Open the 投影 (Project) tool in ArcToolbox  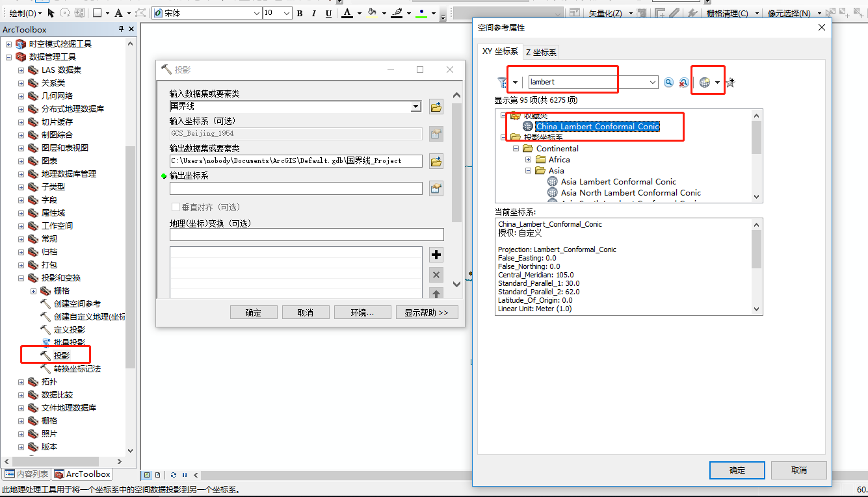pyautogui.click(x=62, y=355)
